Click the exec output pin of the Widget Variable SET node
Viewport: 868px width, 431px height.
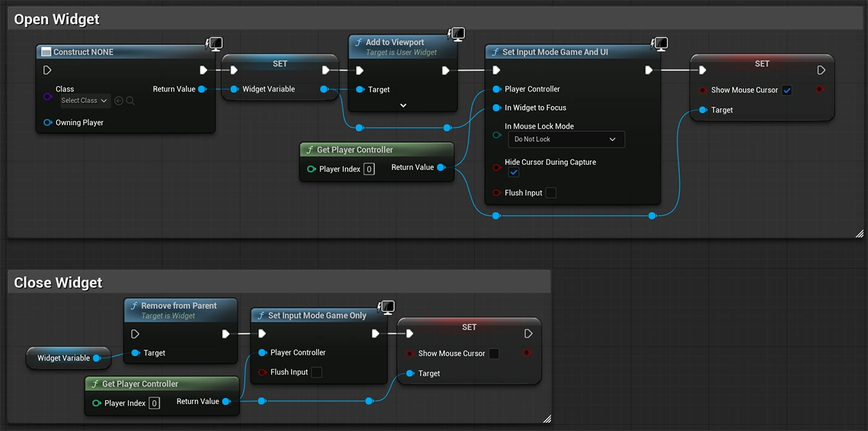click(x=326, y=70)
